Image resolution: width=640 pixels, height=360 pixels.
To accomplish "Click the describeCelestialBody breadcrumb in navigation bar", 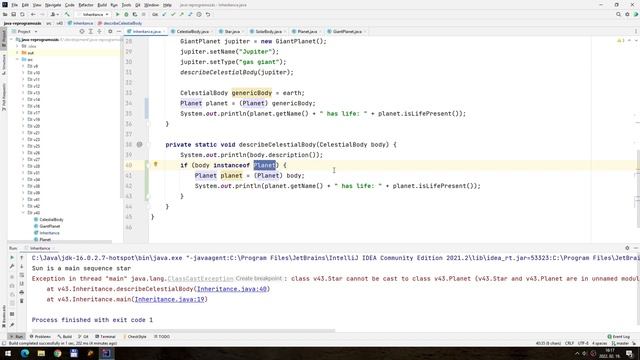I will (120, 23).
